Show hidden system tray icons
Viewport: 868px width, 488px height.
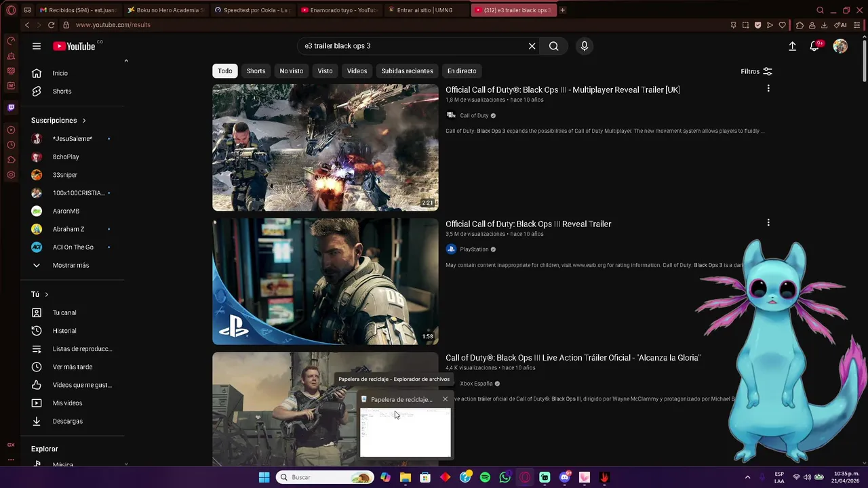tap(748, 477)
